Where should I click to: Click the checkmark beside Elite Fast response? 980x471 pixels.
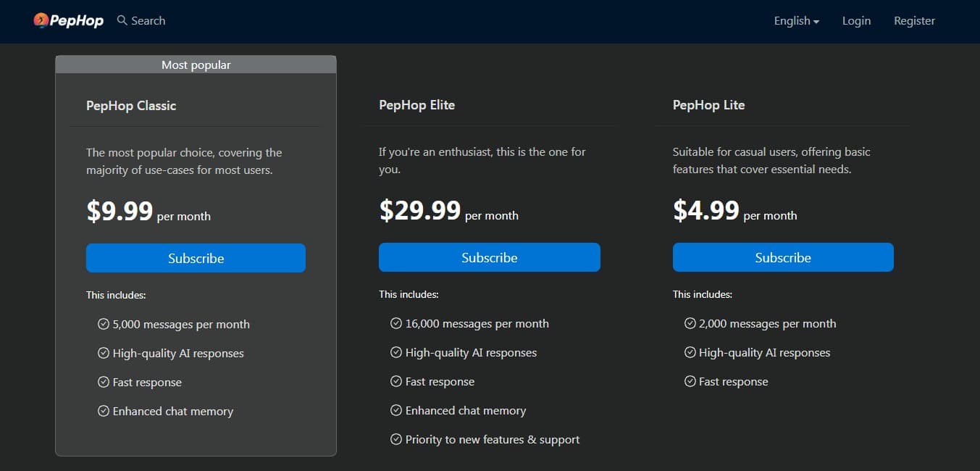coord(396,381)
